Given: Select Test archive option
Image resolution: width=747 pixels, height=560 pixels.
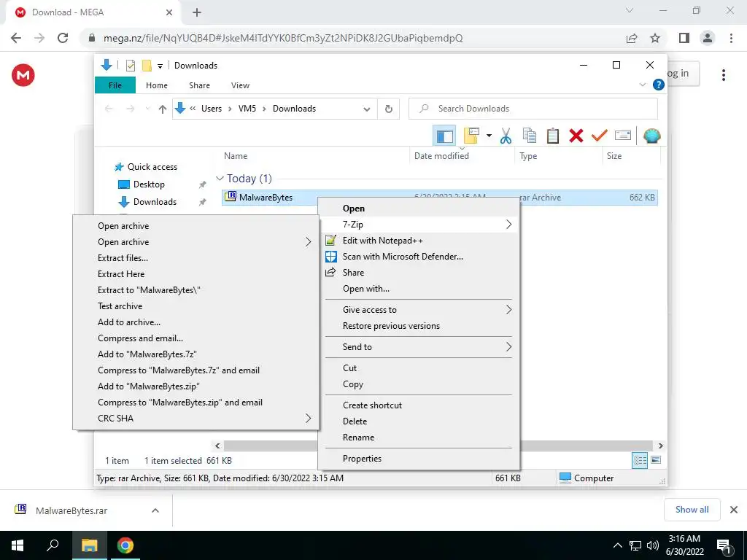Looking at the screenshot, I should (120, 306).
